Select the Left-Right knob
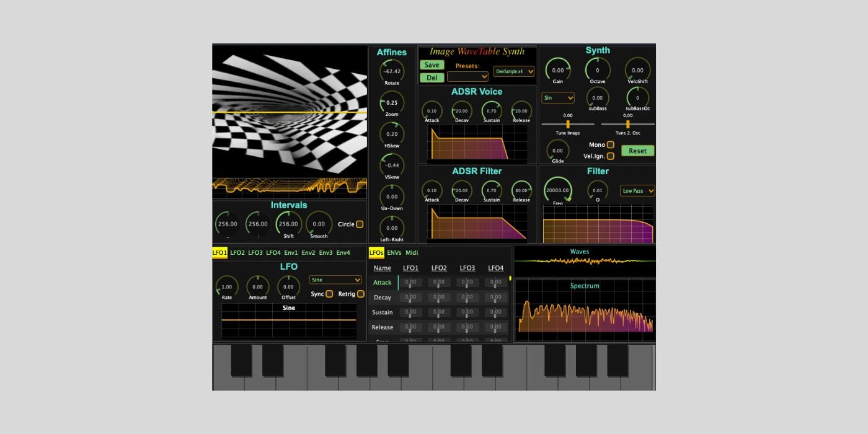This screenshot has height=434, width=868. click(x=392, y=227)
